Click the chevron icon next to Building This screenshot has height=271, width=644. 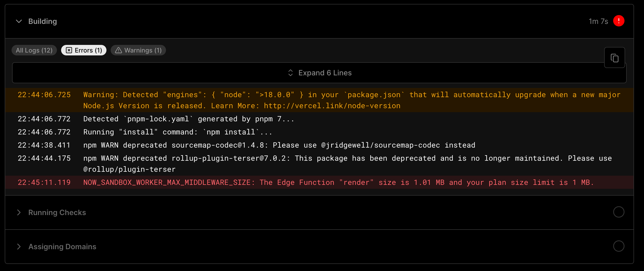coord(19,22)
